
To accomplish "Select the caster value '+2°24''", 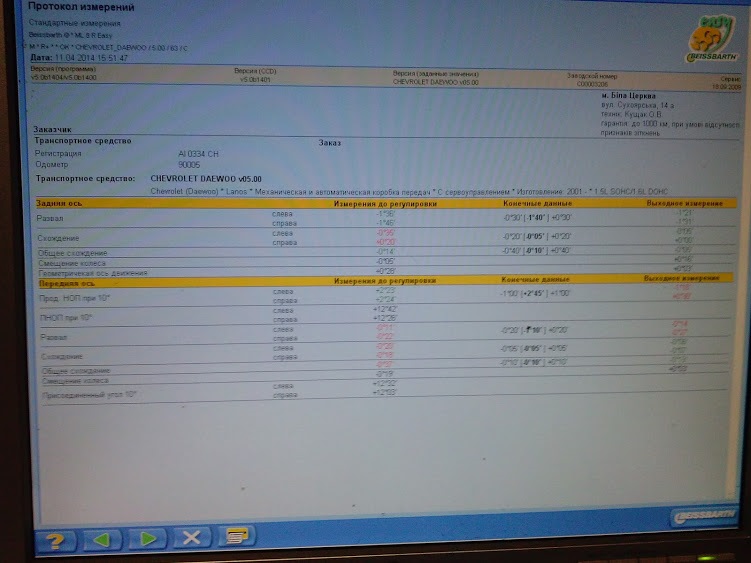I will [386, 299].
